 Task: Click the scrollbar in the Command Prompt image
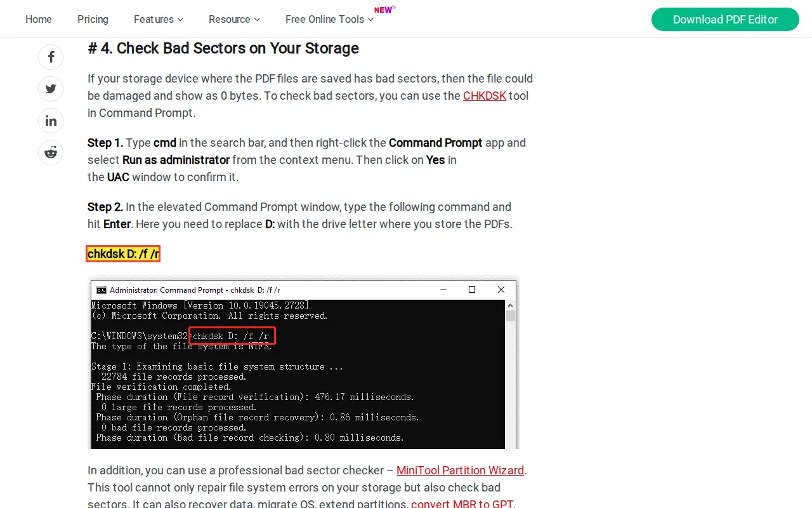[x=511, y=375]
